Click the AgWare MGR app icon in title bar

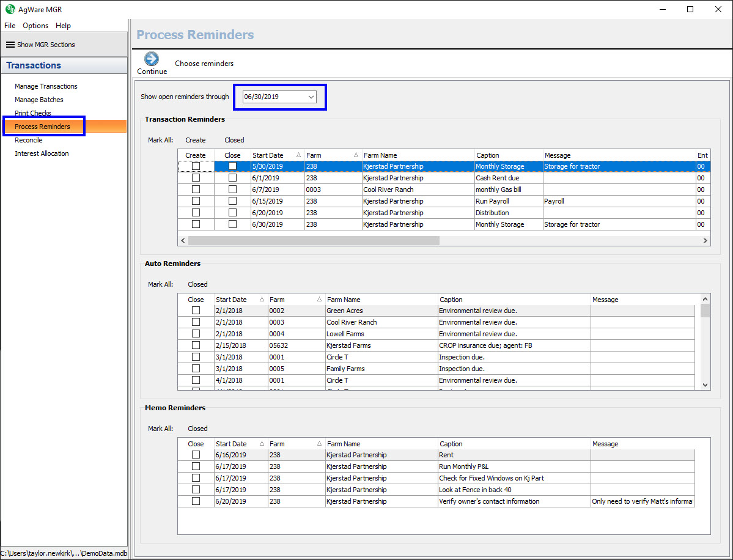pos(10,9)
